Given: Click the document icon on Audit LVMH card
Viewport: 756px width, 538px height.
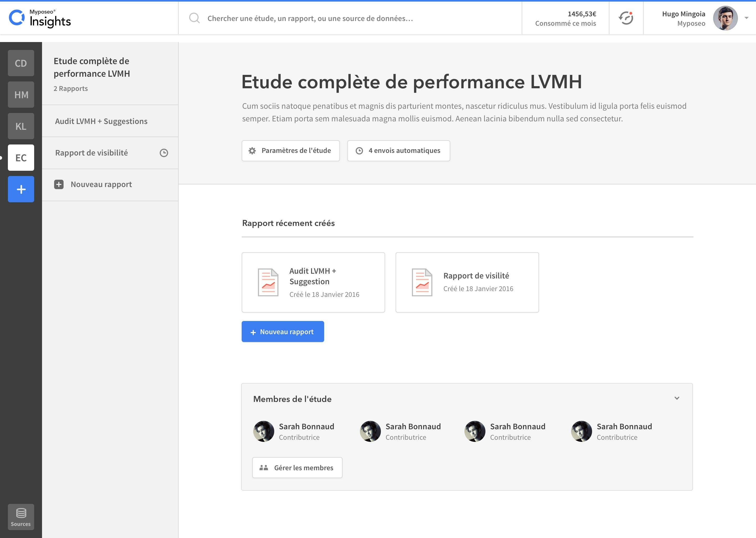Looking at the screenshot, I should coord(268,282).
